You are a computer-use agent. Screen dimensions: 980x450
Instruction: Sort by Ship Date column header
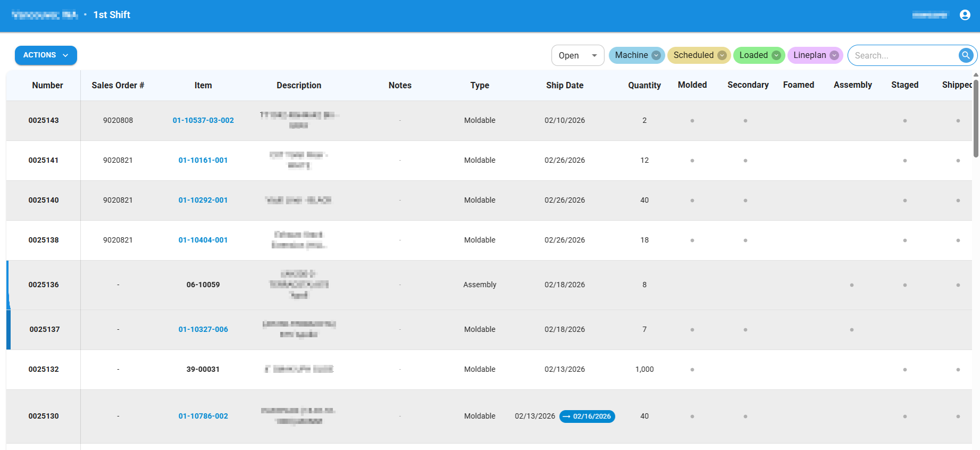tap(564, 85)
